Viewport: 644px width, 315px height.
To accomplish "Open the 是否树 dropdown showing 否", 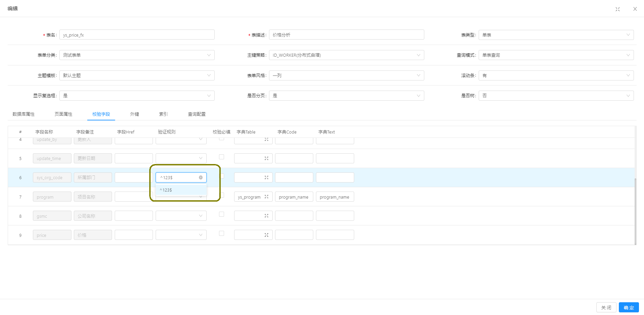I will (x=556, y=96).
